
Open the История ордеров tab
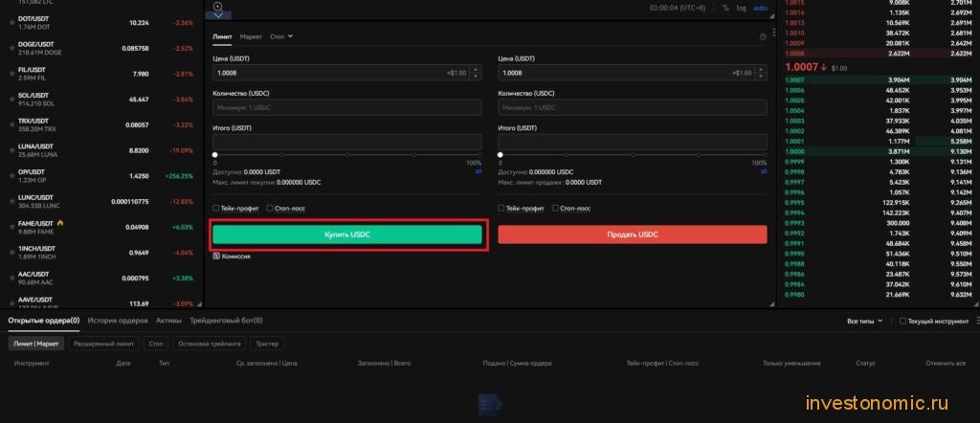pos(118,321)
